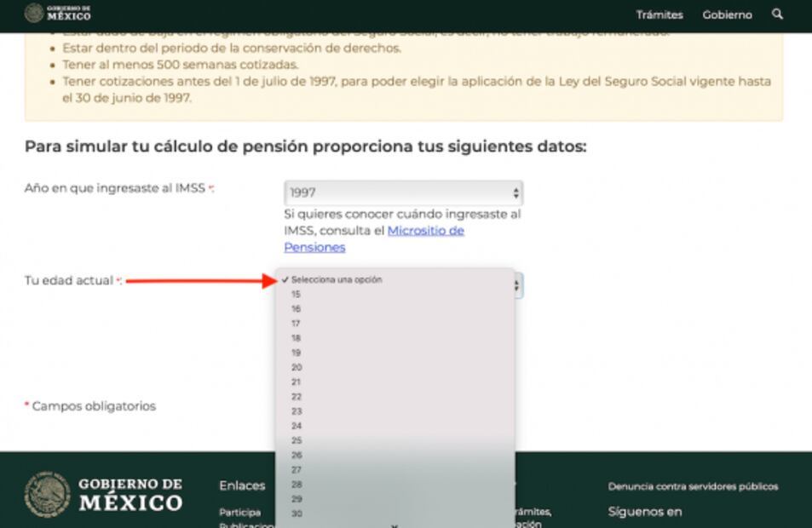Open the Gobierno menu
812x528 pixels.
pos(727,14)
